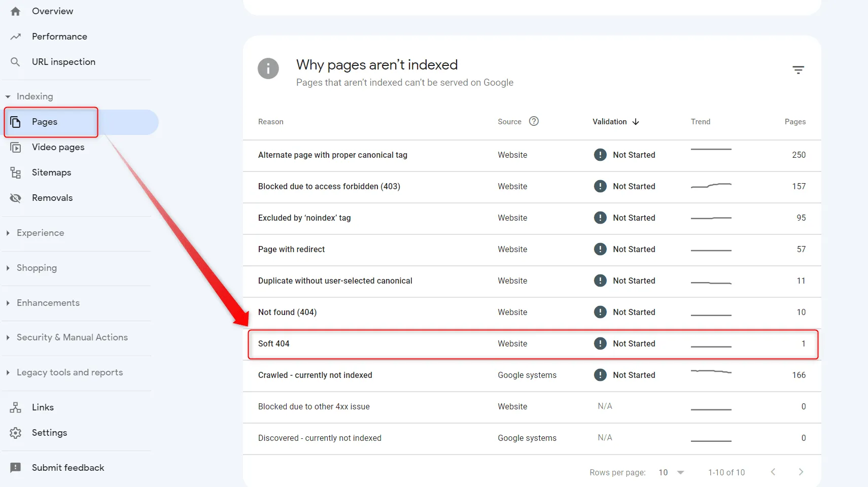Click the URL inspection magnifier icon
The width and height of the screenshot is (868, 487).
(x=16, y=62)
